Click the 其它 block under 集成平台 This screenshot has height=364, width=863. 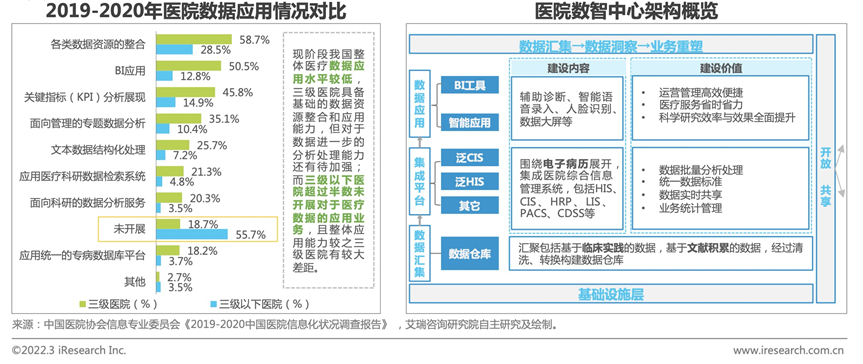pyautogui.click(x=469, y=205)
